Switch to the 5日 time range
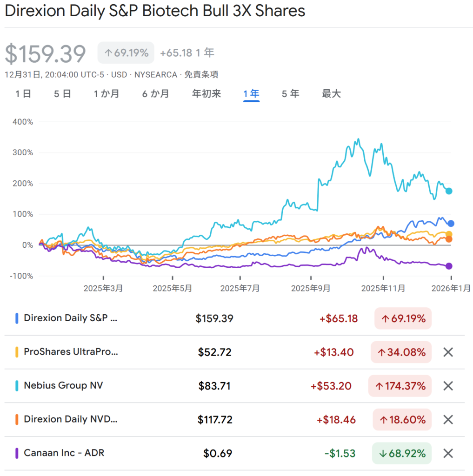 [x=62, y=94]
